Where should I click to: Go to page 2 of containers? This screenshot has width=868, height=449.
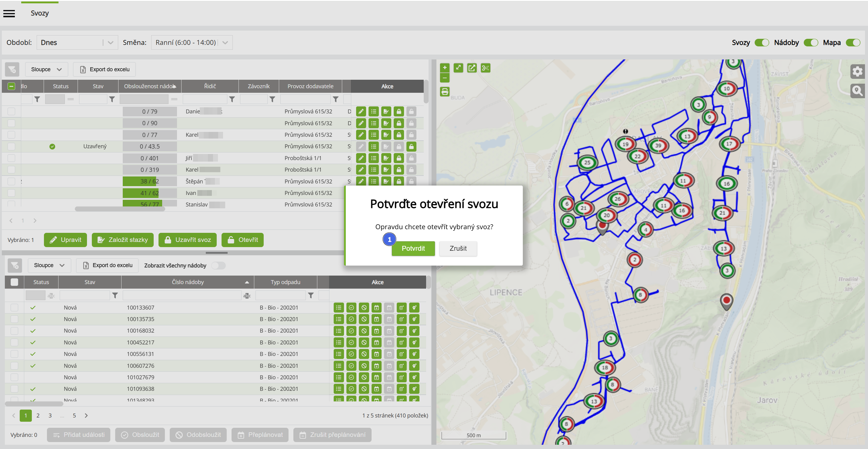(x=38, y=416)
